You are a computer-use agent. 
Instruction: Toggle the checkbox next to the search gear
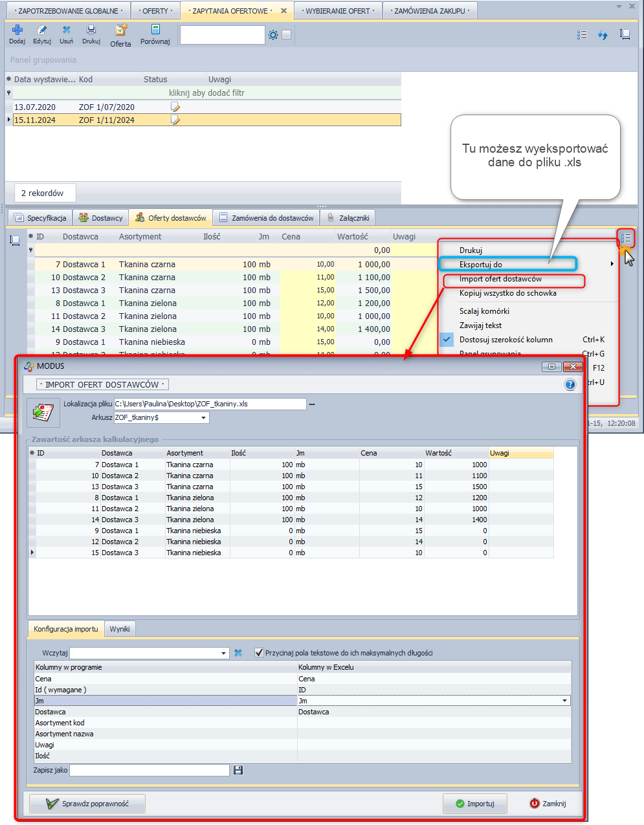click(287, 35)
